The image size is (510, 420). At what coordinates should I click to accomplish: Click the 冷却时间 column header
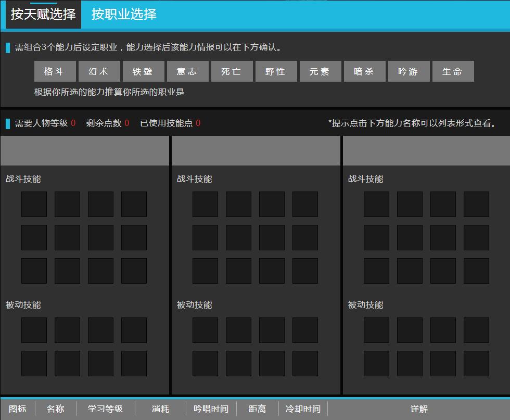click(303, 409)
